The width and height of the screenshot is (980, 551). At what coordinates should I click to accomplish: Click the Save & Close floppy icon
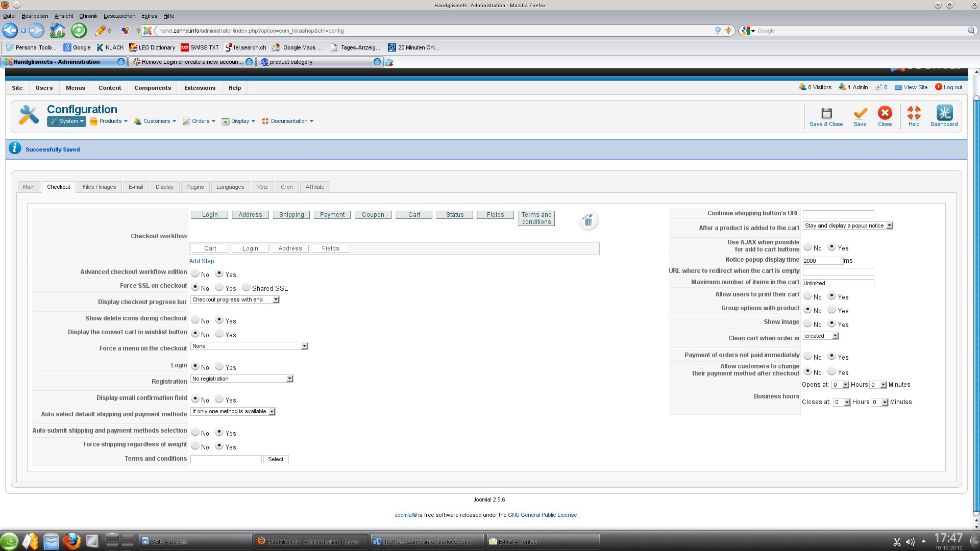(x=826, y=113)
